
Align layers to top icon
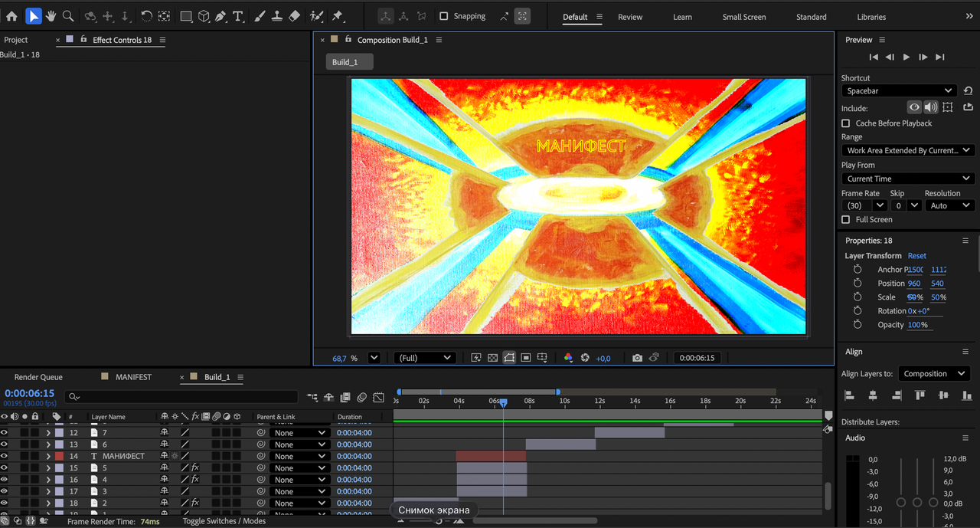(x=920, y=395)
